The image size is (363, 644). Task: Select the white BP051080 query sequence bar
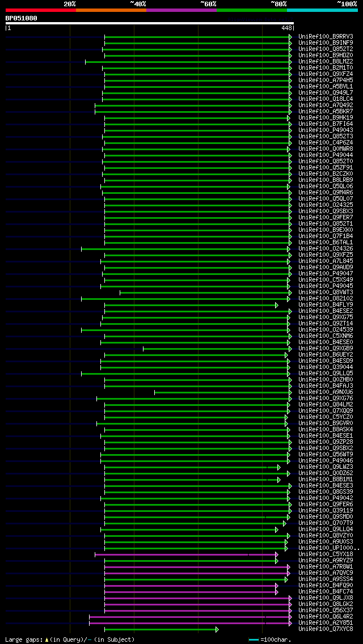pos(150,23)
